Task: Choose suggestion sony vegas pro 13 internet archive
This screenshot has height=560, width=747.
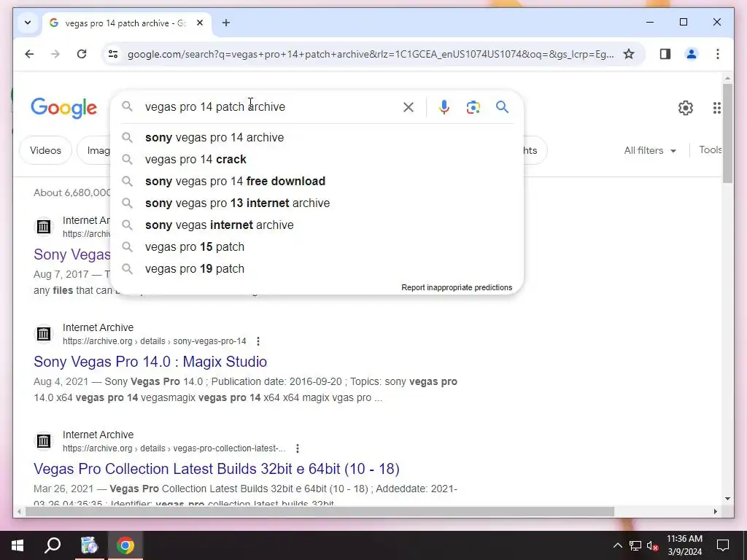Action: coord(317,203)
